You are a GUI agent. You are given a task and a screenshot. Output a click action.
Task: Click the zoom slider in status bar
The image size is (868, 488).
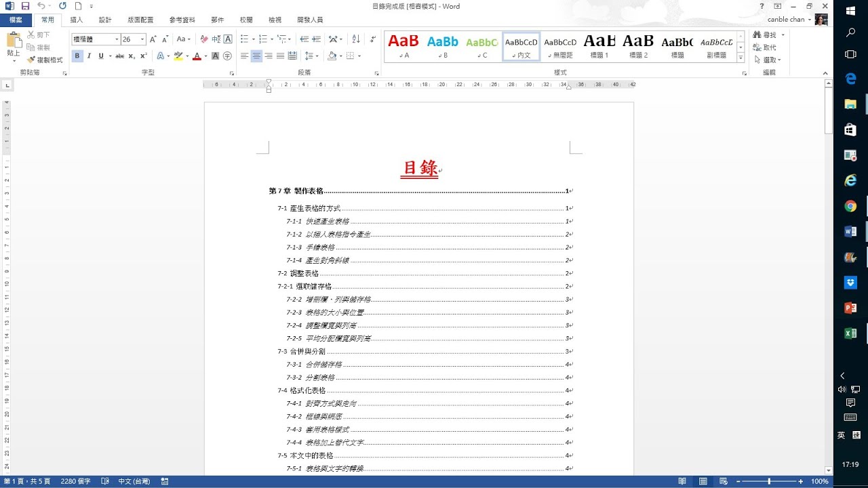coord(769,481)
